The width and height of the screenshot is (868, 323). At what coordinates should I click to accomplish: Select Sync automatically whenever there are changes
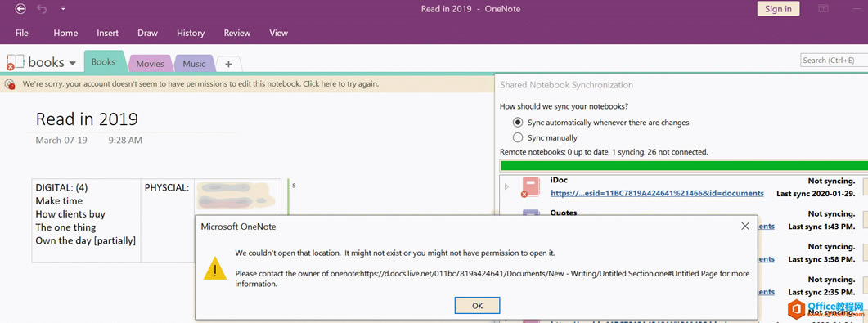(518, 122)
